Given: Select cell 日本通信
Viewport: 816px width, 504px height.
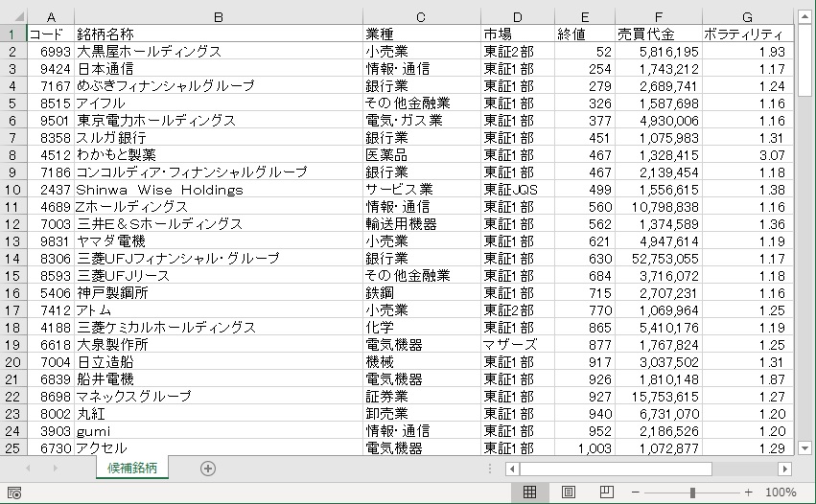Looking at the screenshot, I should (219, 69).
